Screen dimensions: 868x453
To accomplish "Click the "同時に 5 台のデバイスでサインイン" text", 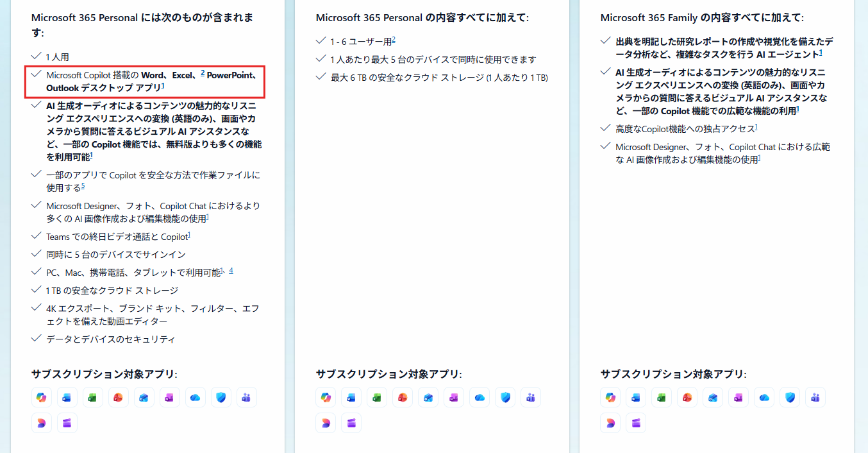I will 116,255.
